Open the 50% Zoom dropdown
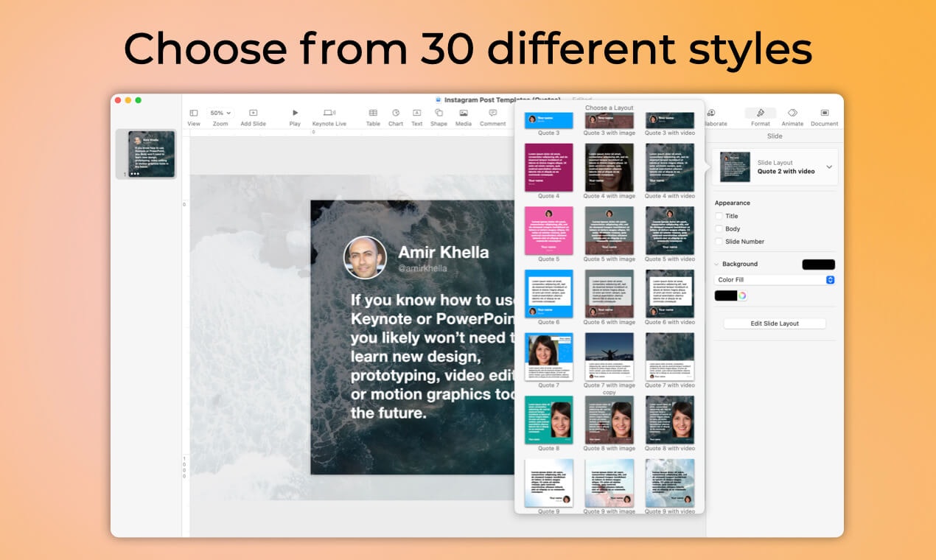This screenshot has height=560, width=936. [x=220, y=113]
